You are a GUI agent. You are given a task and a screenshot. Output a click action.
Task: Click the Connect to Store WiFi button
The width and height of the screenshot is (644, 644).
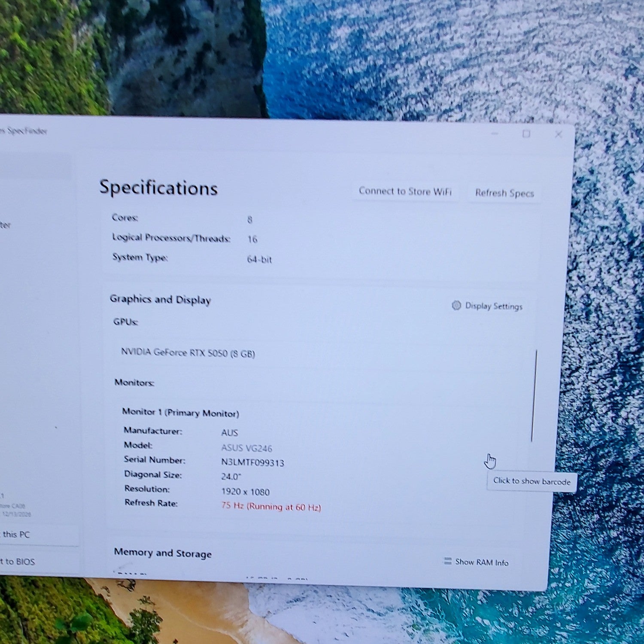click(x=405, y=191)
